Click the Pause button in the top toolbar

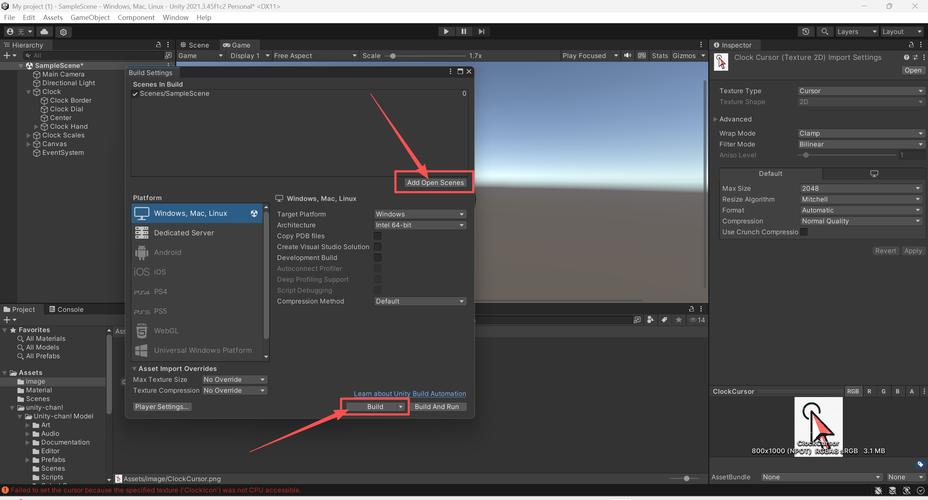coord(463,31)
